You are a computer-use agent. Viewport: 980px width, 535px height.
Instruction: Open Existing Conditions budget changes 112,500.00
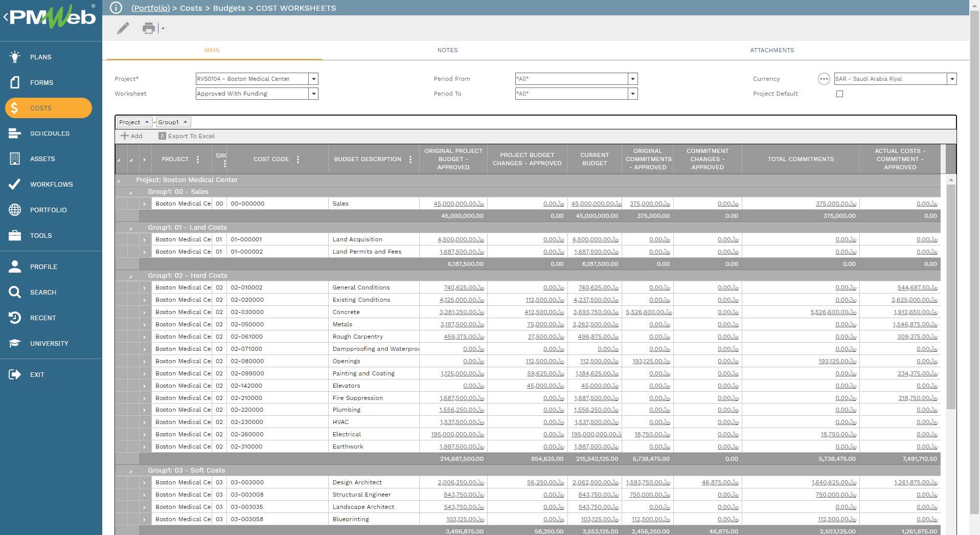[x=545, y=300]
